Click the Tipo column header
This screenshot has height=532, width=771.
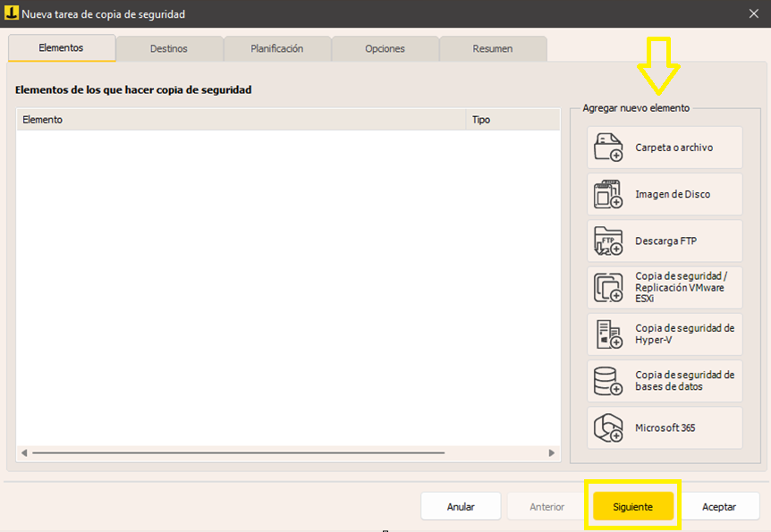(513, 120)
